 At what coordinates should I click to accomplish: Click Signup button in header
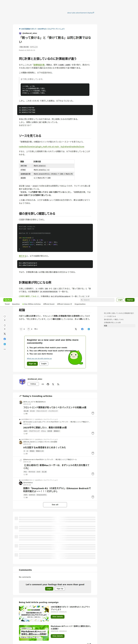[130, 300]
